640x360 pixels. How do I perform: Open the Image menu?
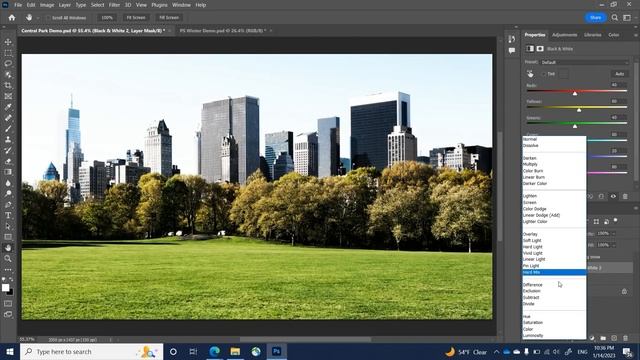[47, 5]
